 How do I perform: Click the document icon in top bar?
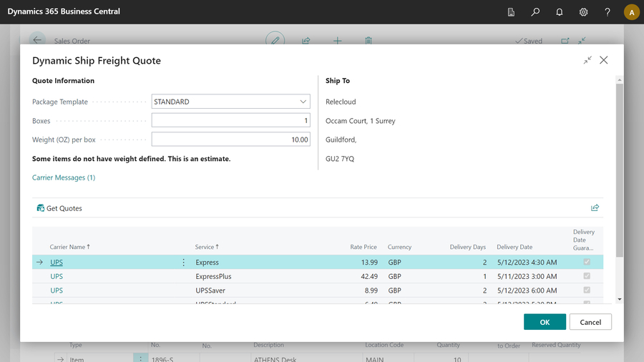point(511,12)
